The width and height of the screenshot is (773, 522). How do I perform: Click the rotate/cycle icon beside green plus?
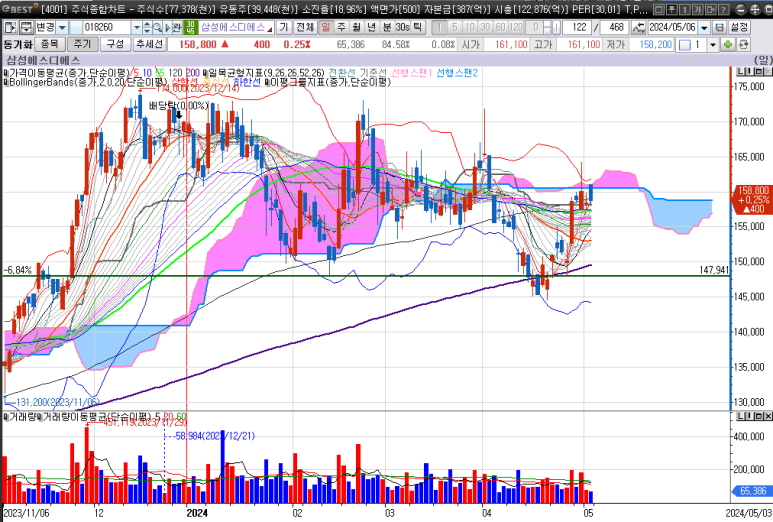(743, 45)
